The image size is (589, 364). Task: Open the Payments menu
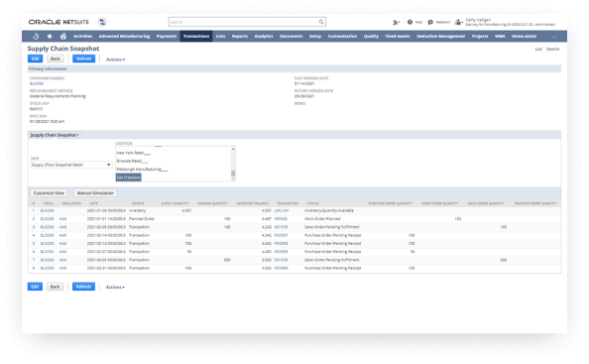click(x=167, y=36)
